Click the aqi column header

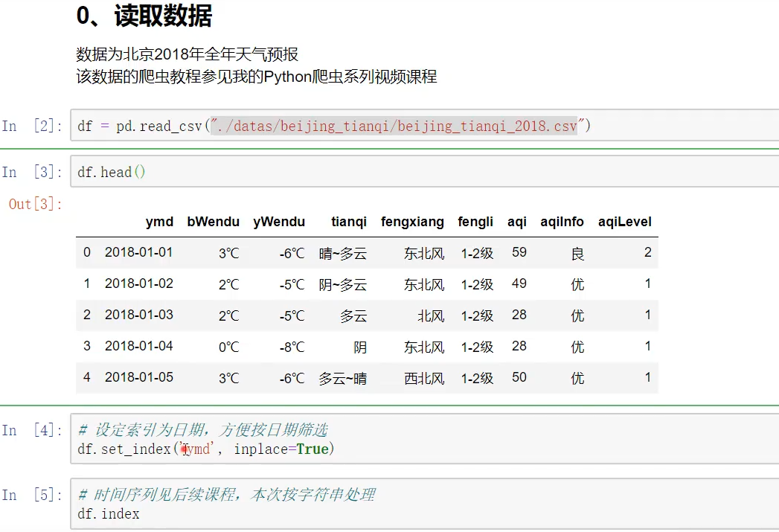tap(516, 222)
